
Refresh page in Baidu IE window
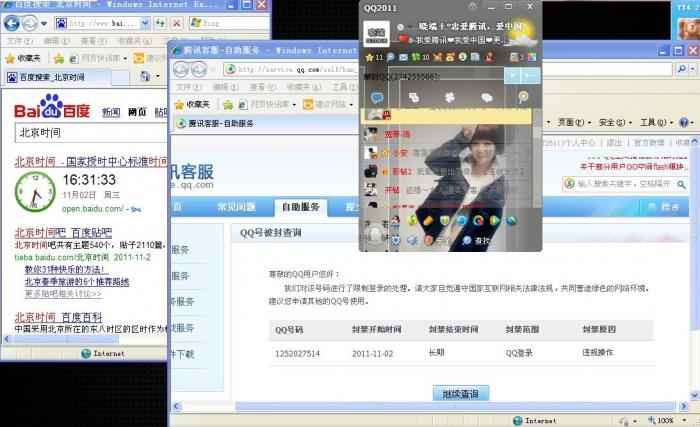coord(160,23)
